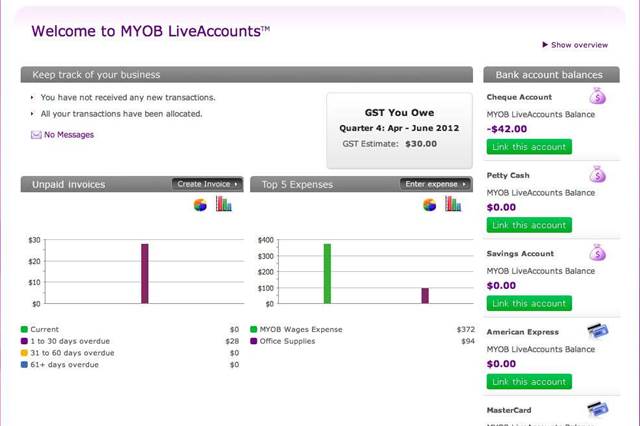Click the Petty Cash money bag icon

coord(597,175)
